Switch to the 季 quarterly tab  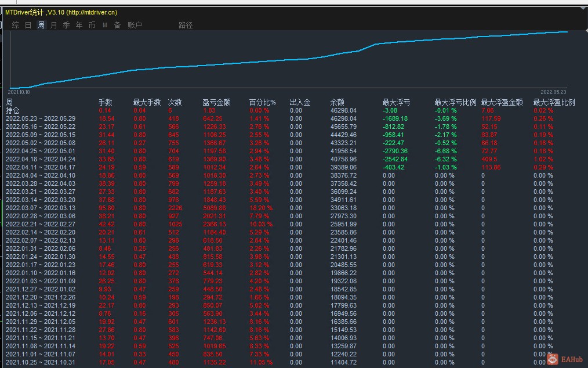(66, 25)
